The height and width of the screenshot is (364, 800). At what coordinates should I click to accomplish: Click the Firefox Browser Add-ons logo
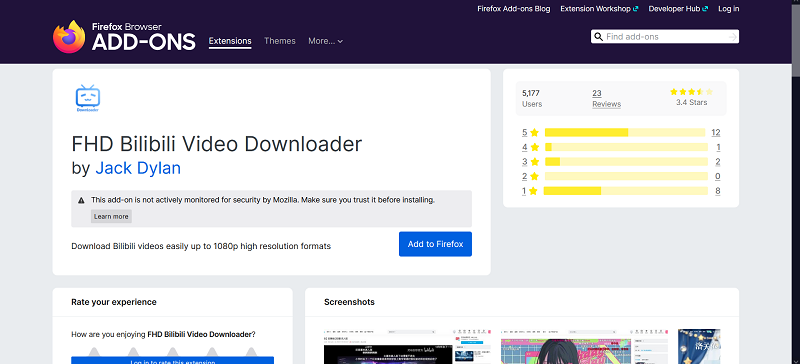point(124,36)
